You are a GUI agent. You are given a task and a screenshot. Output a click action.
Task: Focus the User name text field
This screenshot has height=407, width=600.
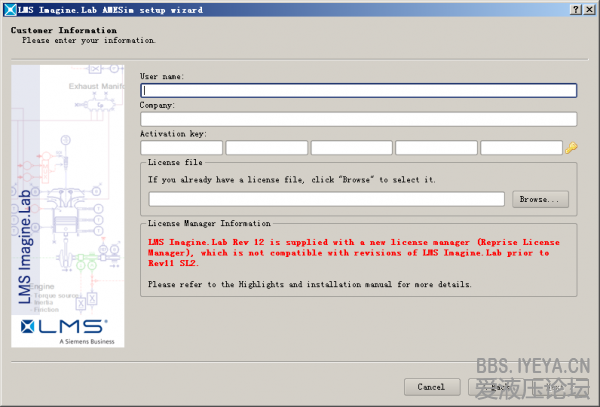[358, 90]
